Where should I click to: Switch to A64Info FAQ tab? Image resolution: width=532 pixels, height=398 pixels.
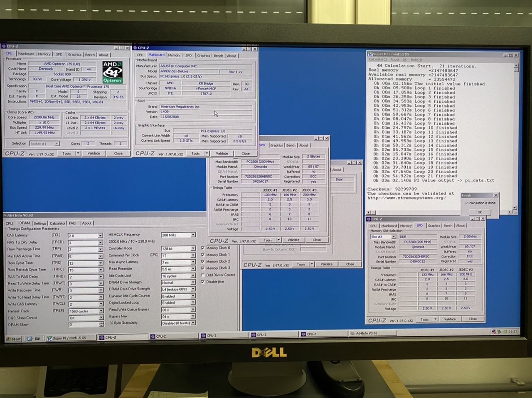(x=72, y=223)
